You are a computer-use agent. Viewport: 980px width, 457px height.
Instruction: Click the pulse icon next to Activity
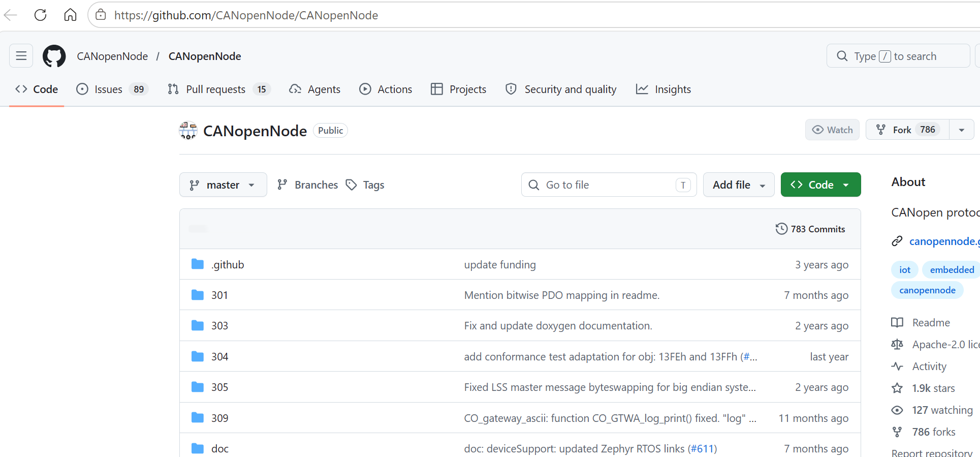click(897, 366)
